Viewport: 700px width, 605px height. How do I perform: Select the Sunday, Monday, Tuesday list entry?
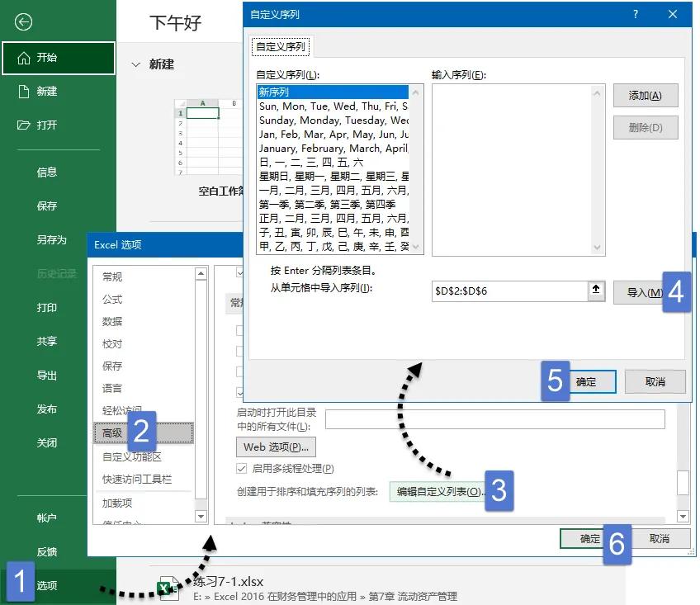coord(333,121)
